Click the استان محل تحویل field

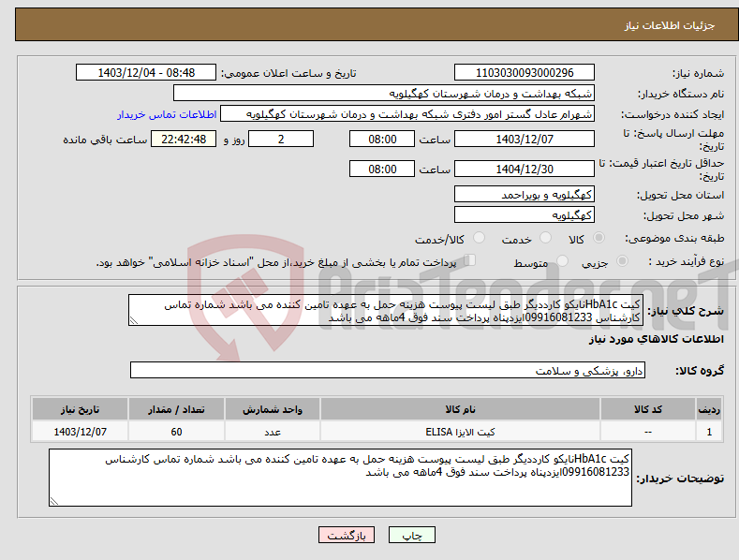525,194
